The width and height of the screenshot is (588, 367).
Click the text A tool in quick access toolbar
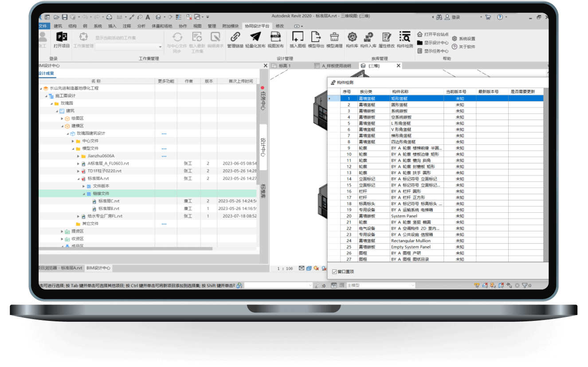coord(147,17)
